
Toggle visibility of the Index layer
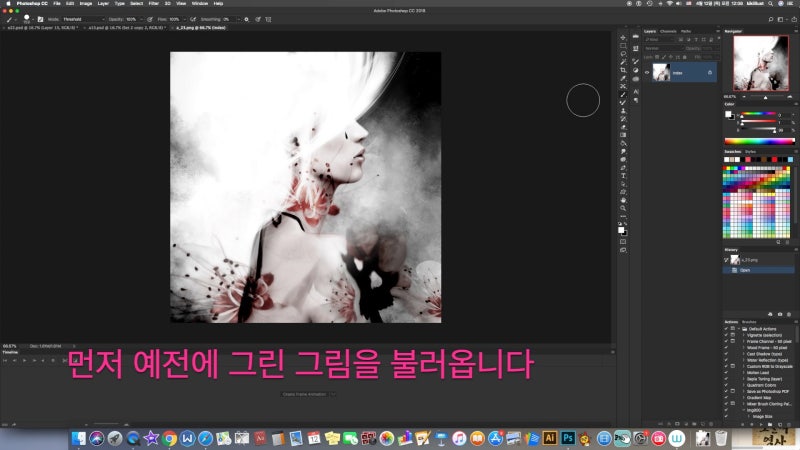pos(647,73)
